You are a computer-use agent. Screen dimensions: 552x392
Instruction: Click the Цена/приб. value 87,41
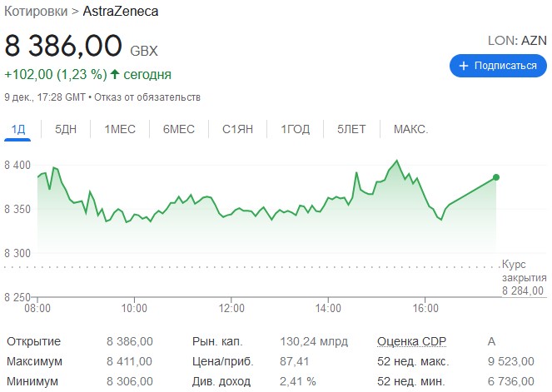tap(294, 361)
